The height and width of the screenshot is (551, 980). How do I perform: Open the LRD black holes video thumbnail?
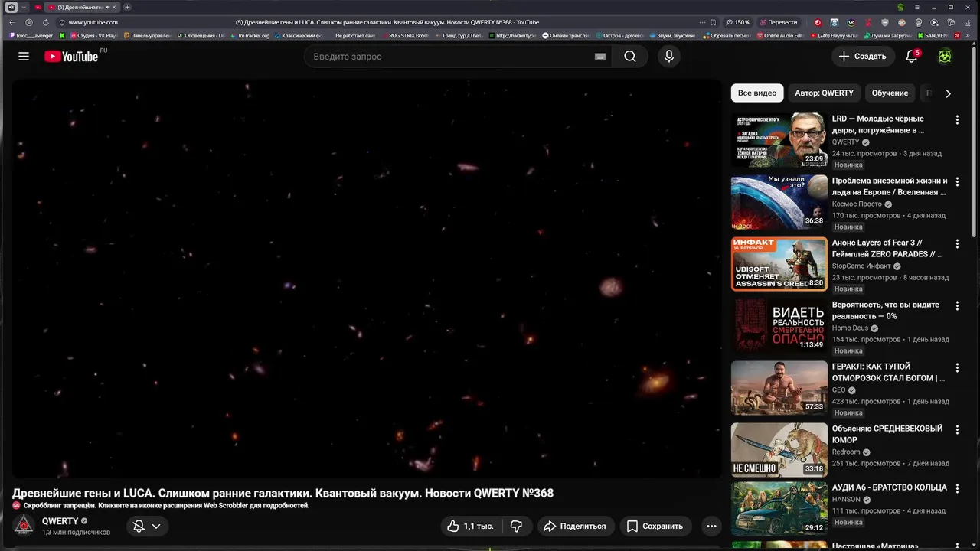tap(779, 140)
